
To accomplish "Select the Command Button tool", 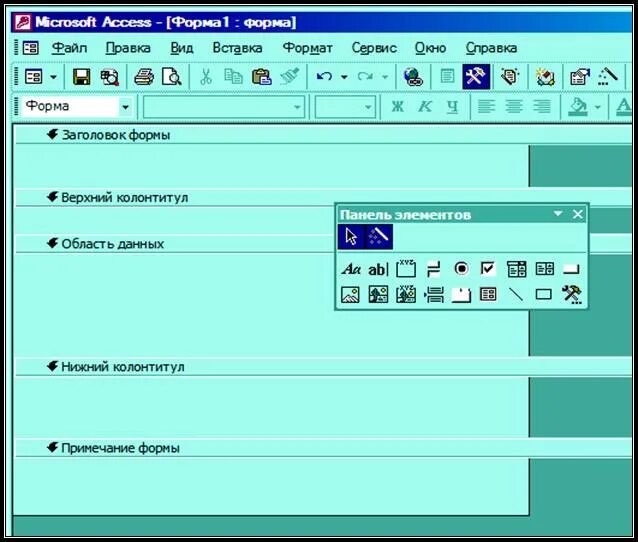I will (x=571, y=269).
